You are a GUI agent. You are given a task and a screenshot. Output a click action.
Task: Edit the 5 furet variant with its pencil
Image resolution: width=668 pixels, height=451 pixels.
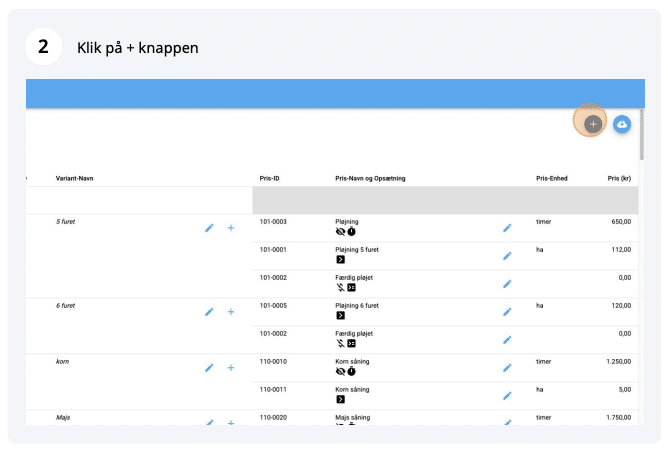(209, 228)
